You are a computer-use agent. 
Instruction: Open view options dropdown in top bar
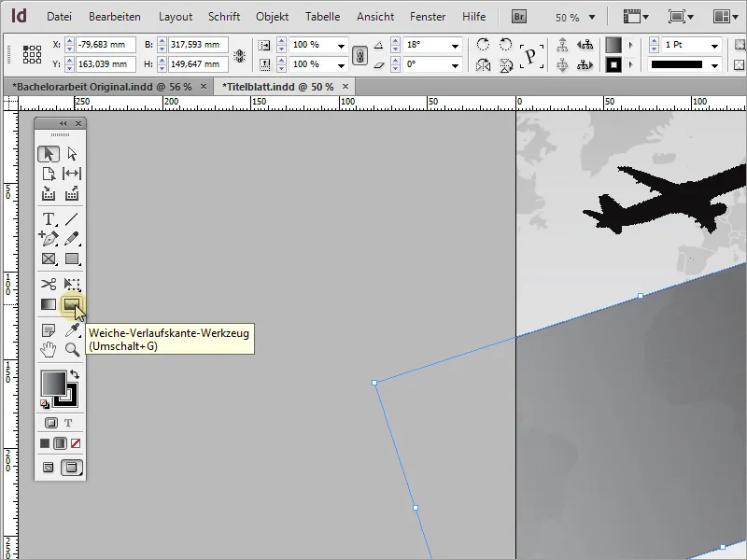point(637,17)
